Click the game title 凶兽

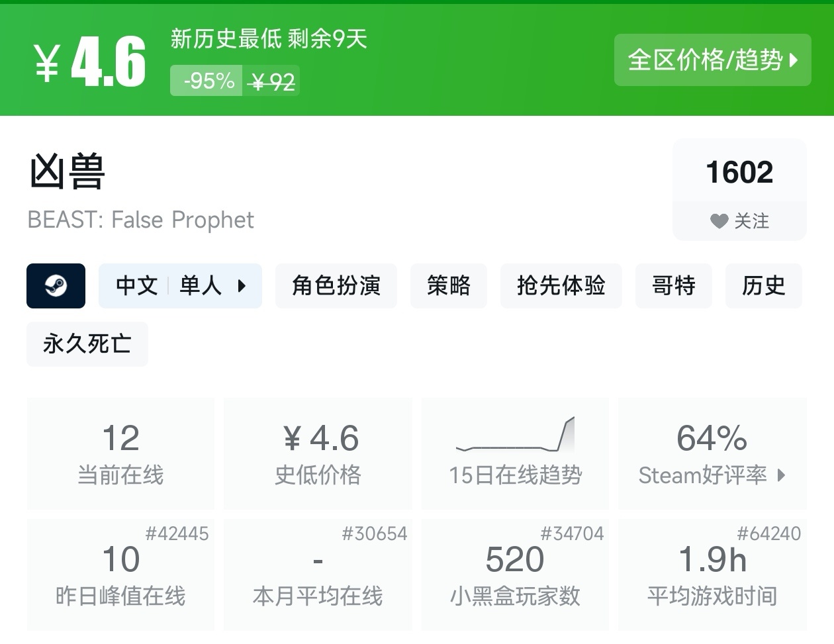pos(67,172)
